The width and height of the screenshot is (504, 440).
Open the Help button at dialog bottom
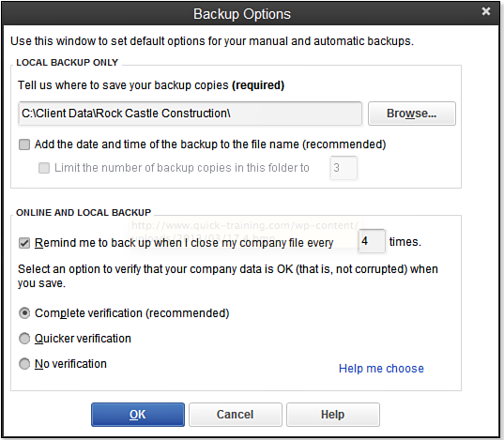(x=333, y=415)
